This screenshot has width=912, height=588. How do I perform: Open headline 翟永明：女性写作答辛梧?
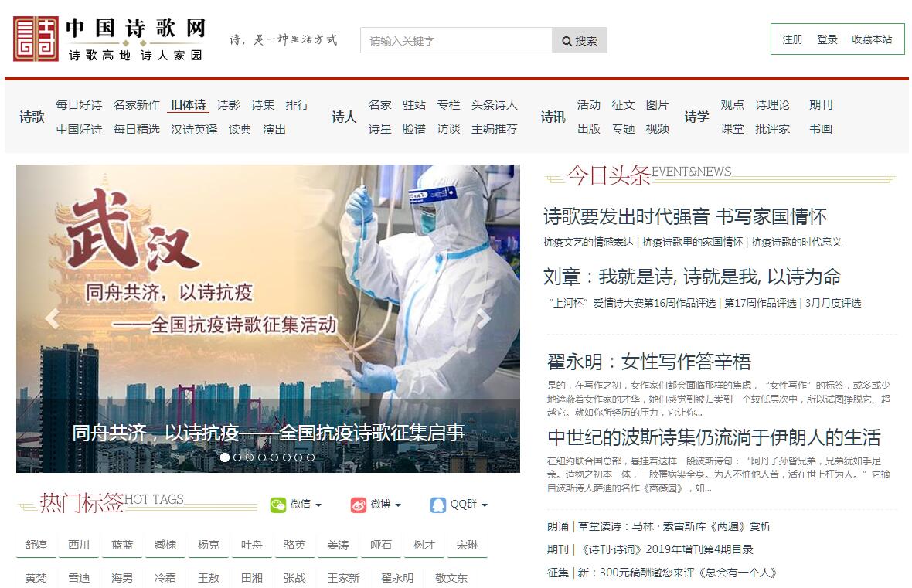(x=649, y=362)
